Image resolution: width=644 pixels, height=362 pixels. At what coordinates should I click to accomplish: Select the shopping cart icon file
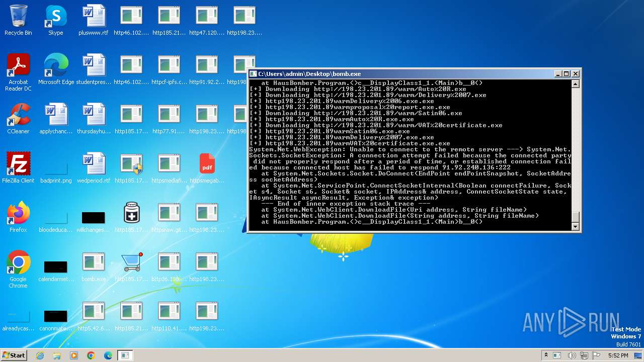point(131,266)
